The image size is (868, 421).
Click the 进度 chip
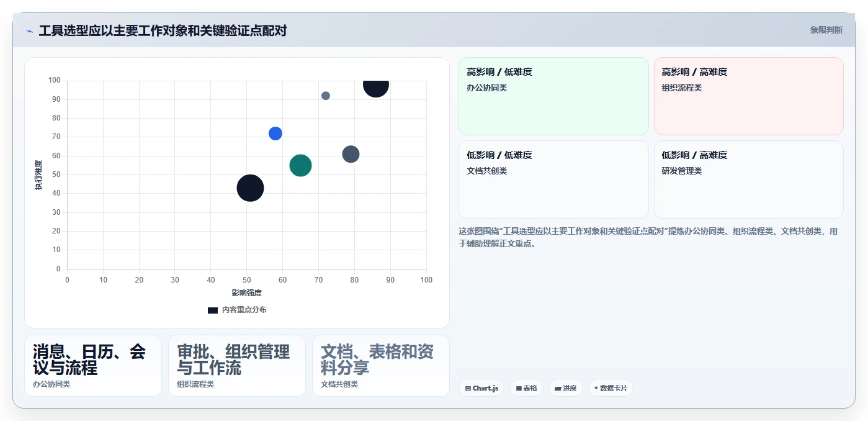(566, 388)
